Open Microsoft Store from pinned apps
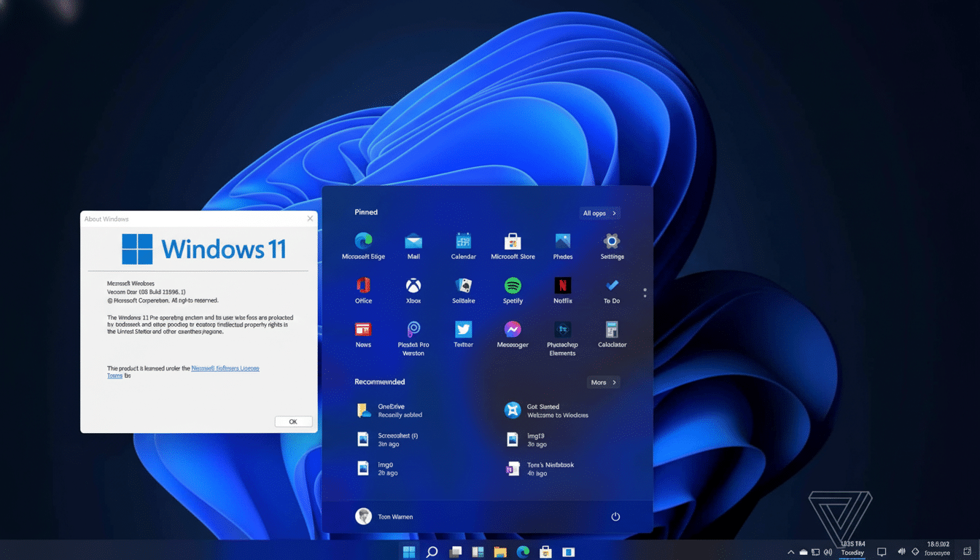Image resolution: width=980 pixels, height=560 pixels. (513, 242)
